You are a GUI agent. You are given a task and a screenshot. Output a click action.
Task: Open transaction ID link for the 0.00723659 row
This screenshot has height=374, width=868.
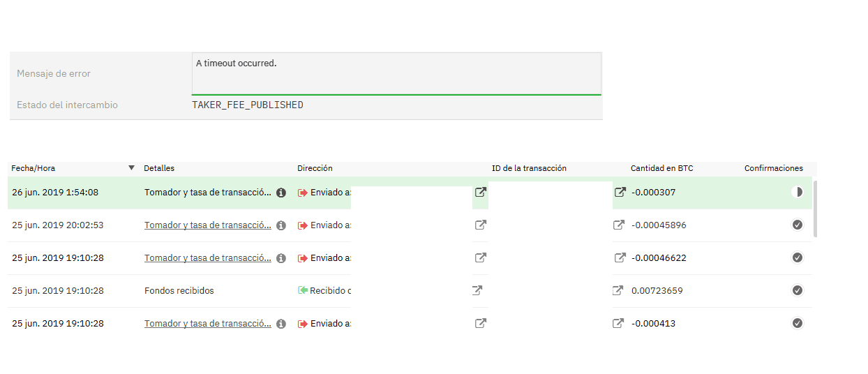[619, 290]
